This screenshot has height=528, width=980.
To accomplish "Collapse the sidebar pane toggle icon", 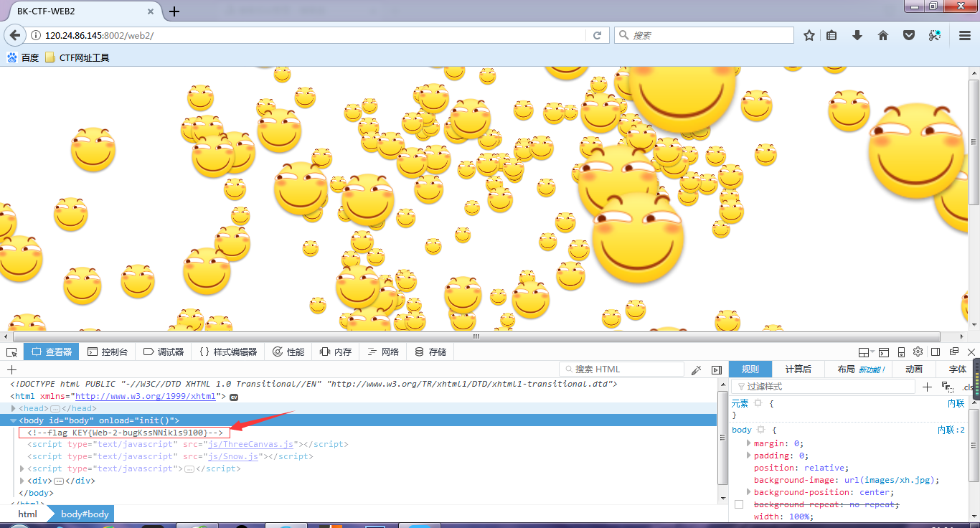I will tap(716, 369).
